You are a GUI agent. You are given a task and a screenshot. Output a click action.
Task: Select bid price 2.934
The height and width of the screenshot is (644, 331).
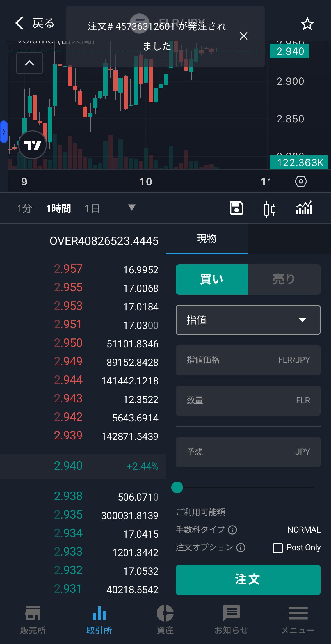coord(68,533)
